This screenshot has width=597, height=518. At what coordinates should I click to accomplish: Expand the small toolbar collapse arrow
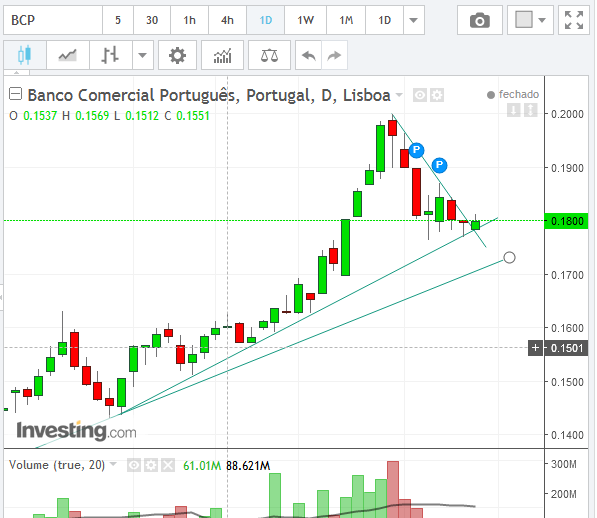[x=16, y=72]
